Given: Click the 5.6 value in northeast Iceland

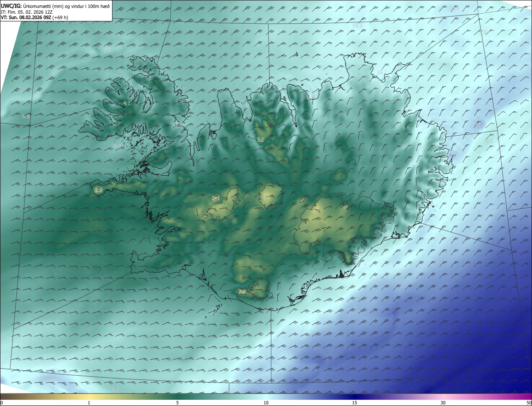Looking at the screenshot, I should (x=406, y=128).
